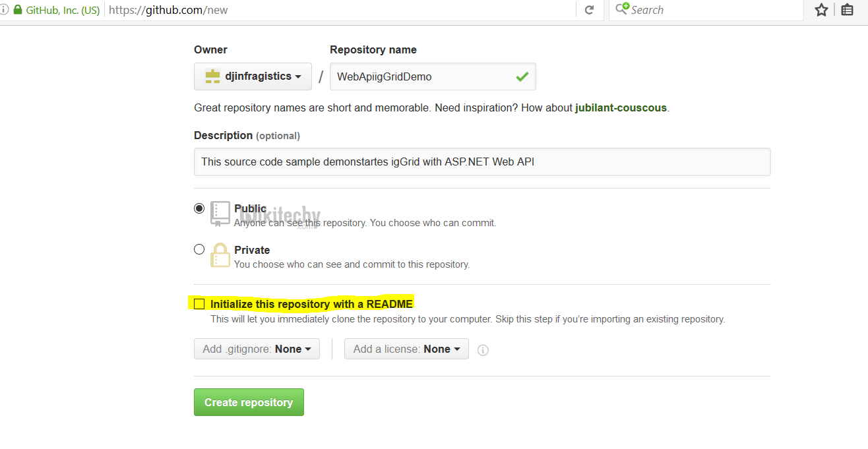The height and width of the screenshot is (449, 868).
Task: Click the green padlock site identity icon
Action: click(x=18, y=10)
